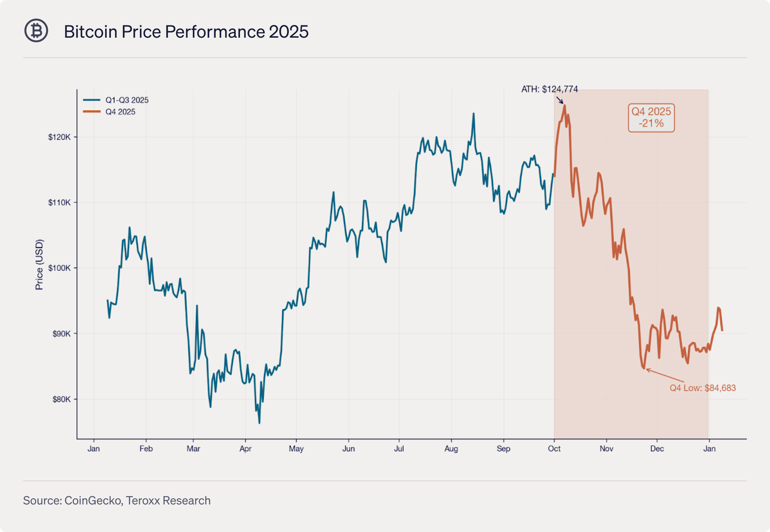
Task: Click the $100K y-axis label
Action: coord(59,268)
